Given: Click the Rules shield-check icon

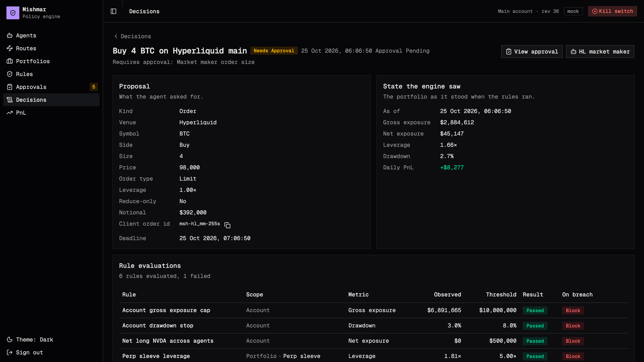Looking at the screenshot, I should coord(9,74).
